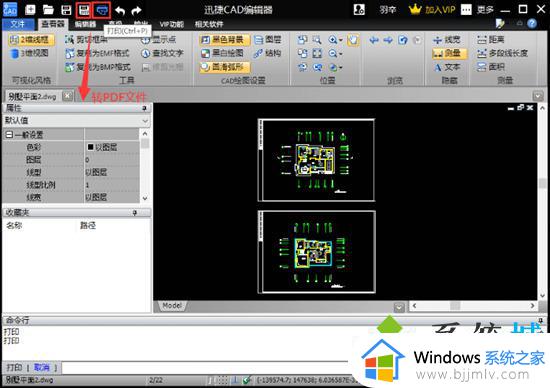This screenshot has height=388, width=550.
Task: Click the 加入VIP button
Action: [432, 10]
